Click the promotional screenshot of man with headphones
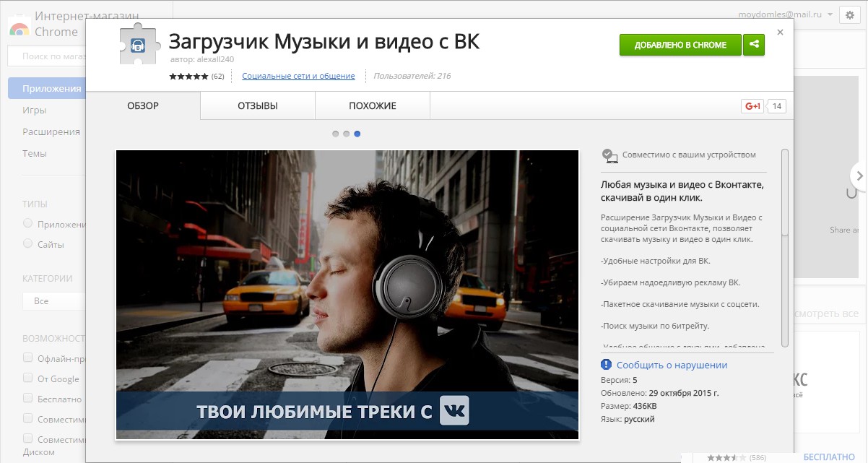868x463 pixels. [347, 295]
